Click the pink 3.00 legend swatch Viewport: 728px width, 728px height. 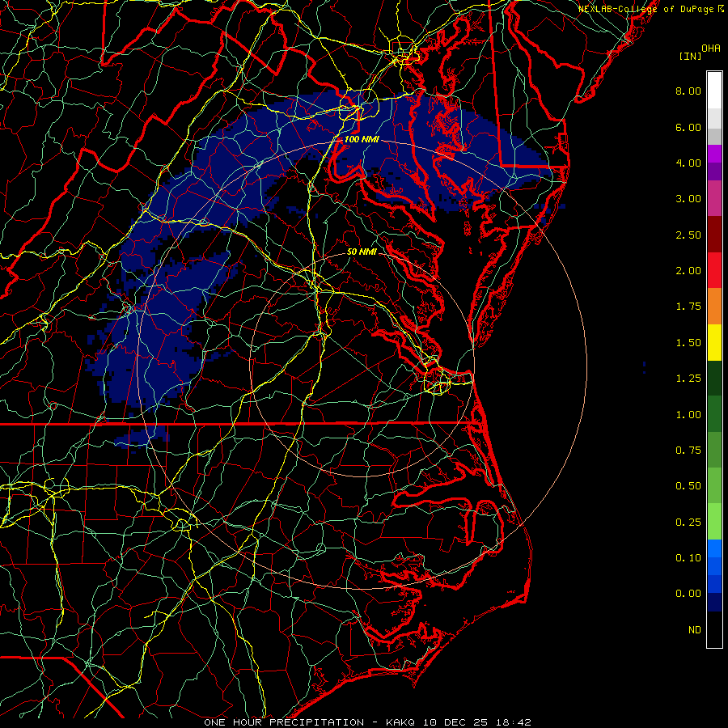714,199
